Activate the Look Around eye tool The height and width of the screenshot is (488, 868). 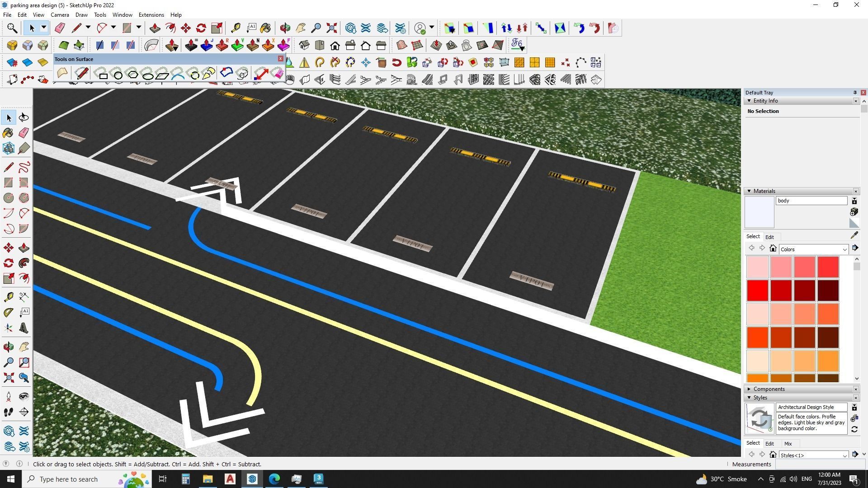(x=24, y=397)
